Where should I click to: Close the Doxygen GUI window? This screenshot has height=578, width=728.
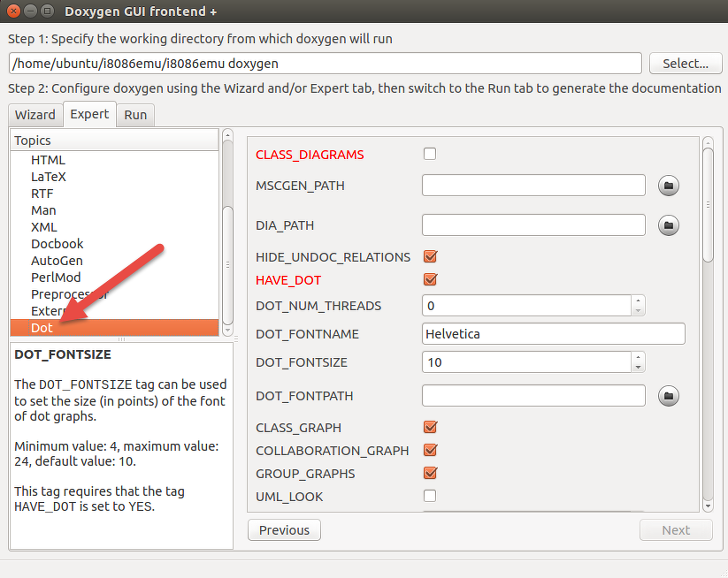13,11
